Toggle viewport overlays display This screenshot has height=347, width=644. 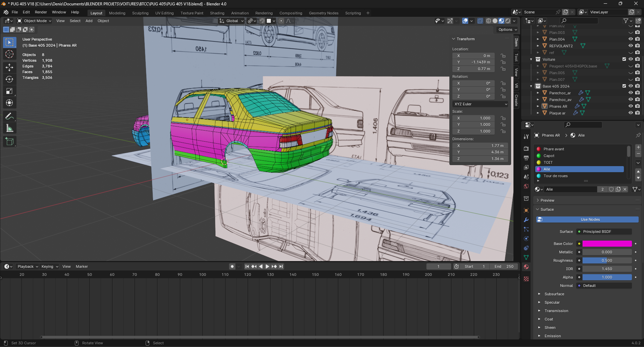(x=465, y=21)
